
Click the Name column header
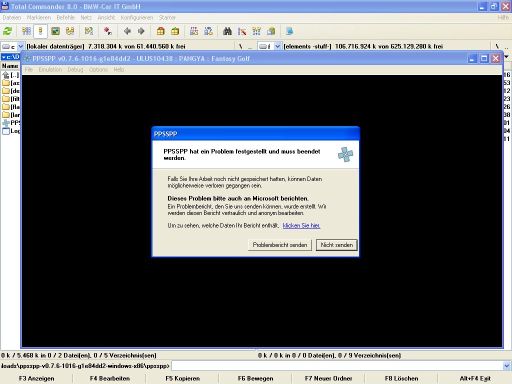click(x=10, y=66)
